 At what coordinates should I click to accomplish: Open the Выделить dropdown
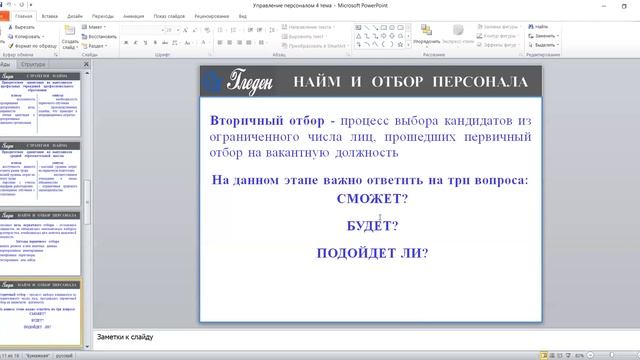543,45
